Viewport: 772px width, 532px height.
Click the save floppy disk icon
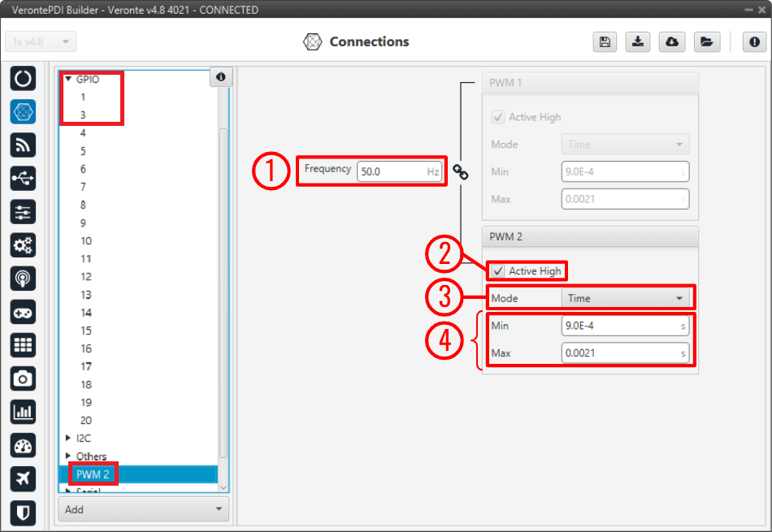click(x=605, y=42)
